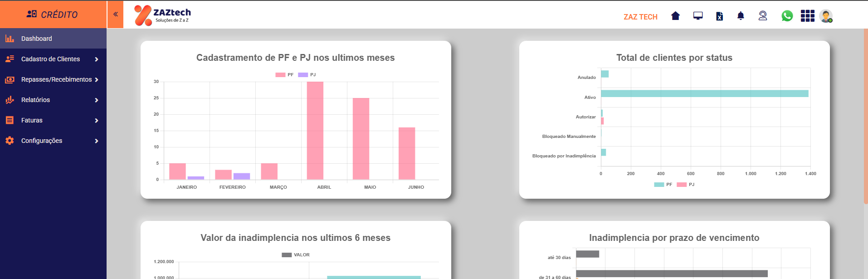Image resolution: width=868 pixels, height=279 pixels.
Task: Open Faturas menu
Action: click(53, 120)
